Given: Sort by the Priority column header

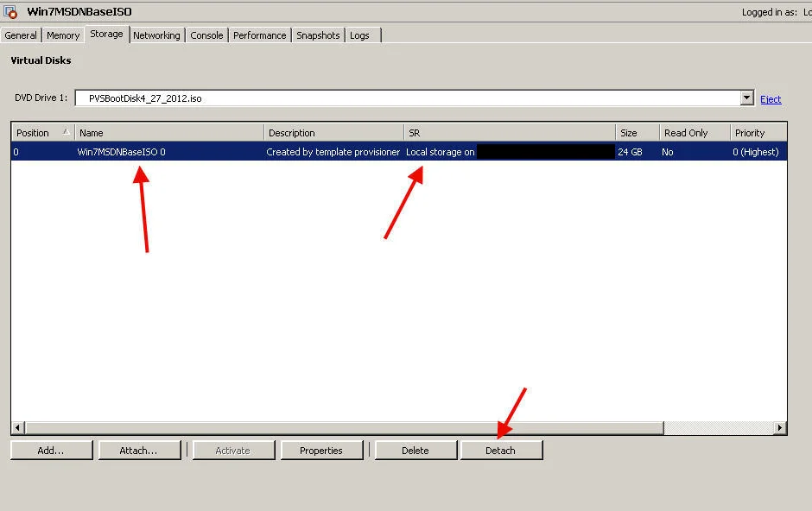Looking at the screenshot, I should tap(758, 133).
